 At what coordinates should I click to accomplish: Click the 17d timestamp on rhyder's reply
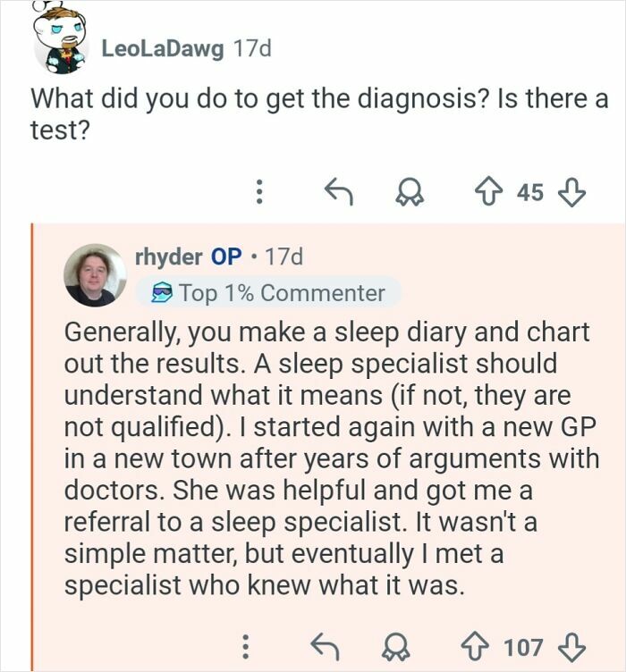tap(284, 256)
